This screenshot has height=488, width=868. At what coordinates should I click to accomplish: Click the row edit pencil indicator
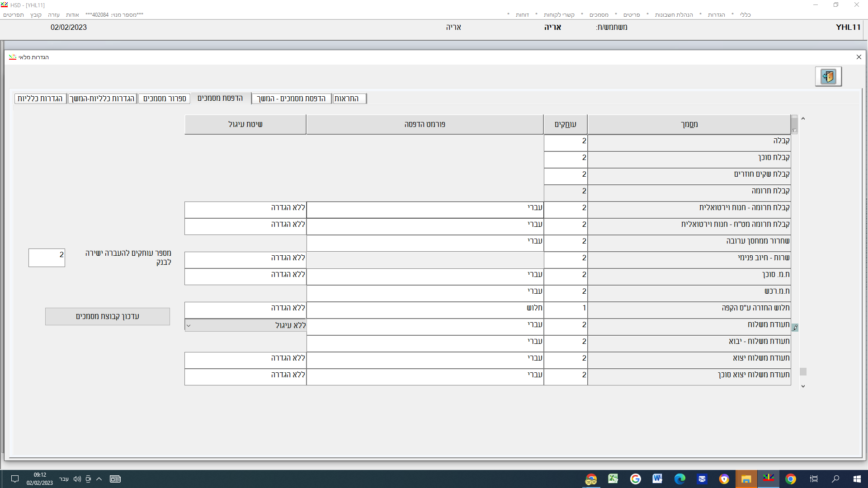[x=795, y=327]
